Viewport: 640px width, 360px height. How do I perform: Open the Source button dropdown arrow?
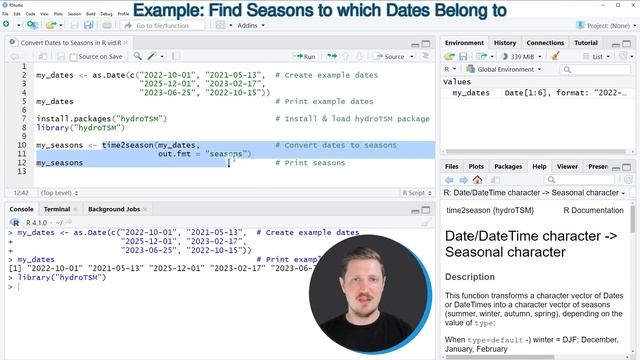coord(412,56)
